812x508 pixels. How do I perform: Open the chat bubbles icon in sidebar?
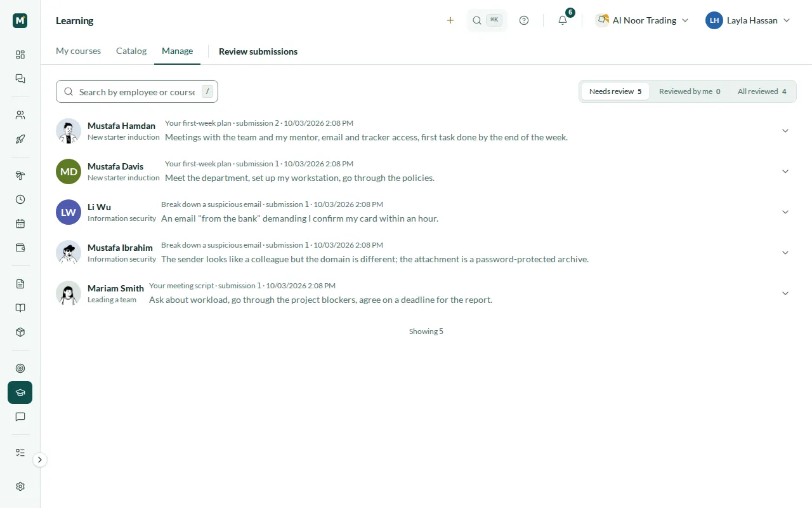click(x=20, y=79)
